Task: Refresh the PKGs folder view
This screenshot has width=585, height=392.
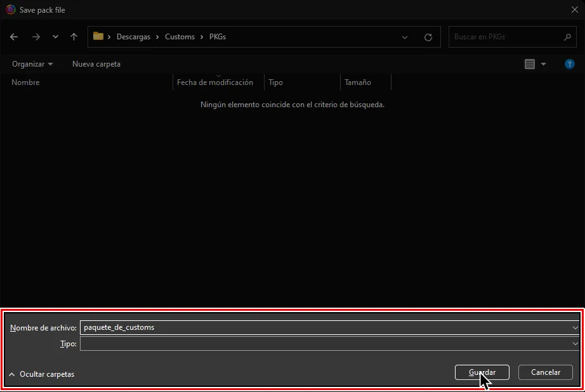Action: [428, 37]
